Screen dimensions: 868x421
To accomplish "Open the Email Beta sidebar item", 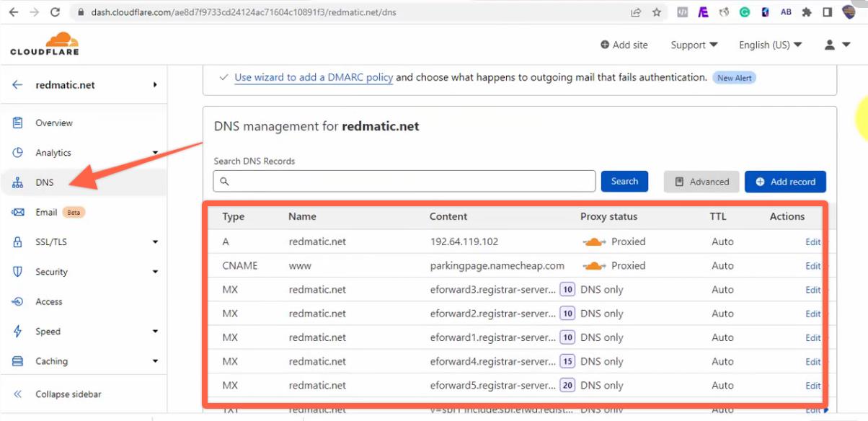I will (x=84, y=212).
